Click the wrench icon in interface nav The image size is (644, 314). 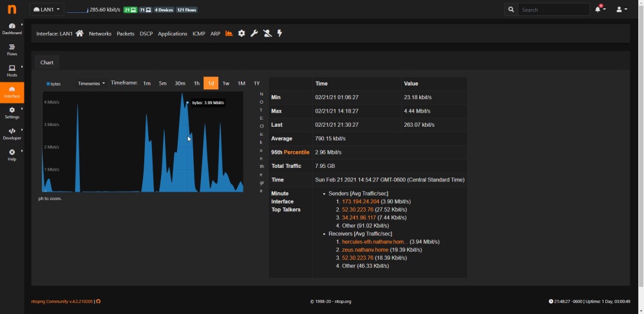pos(254,33)
